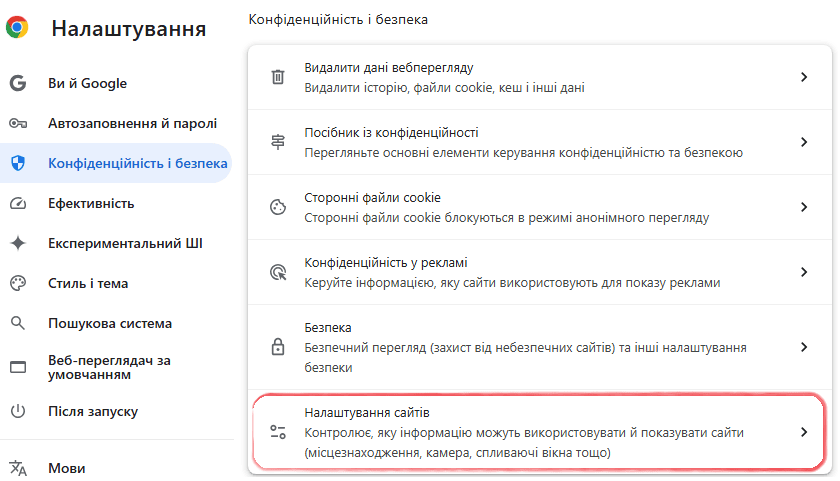Viewport: 840px width, 481px height.
Task: Click the power icon for Після запуску
Action: (x=18, y=411)
